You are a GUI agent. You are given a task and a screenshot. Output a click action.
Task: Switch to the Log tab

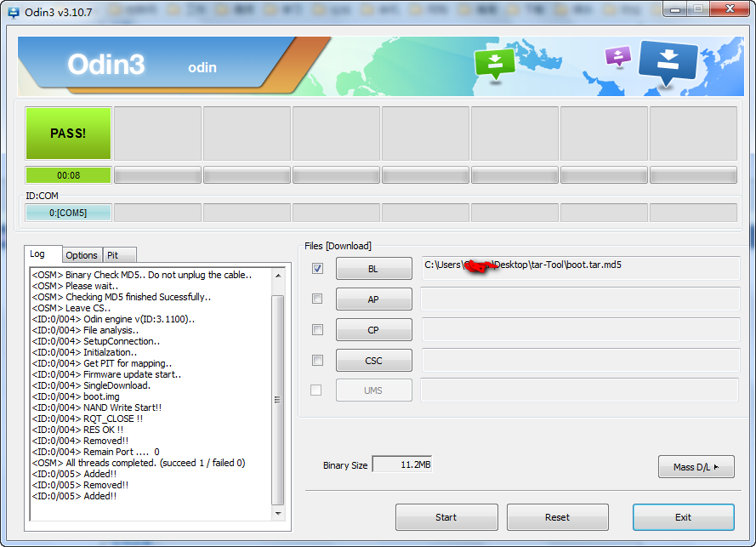43,254
